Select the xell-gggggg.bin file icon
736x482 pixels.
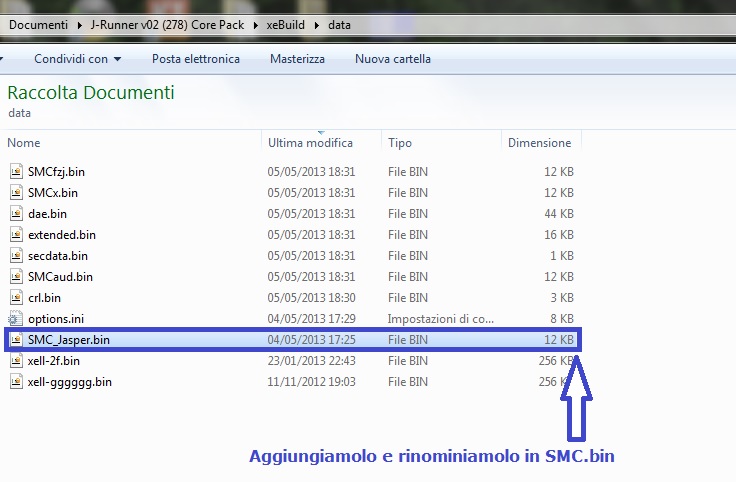16,381
